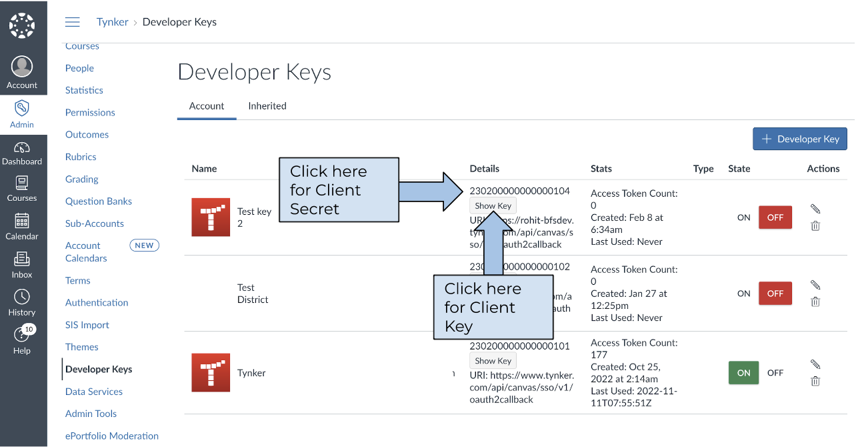Open the Grading admin link

click(82, 179)
